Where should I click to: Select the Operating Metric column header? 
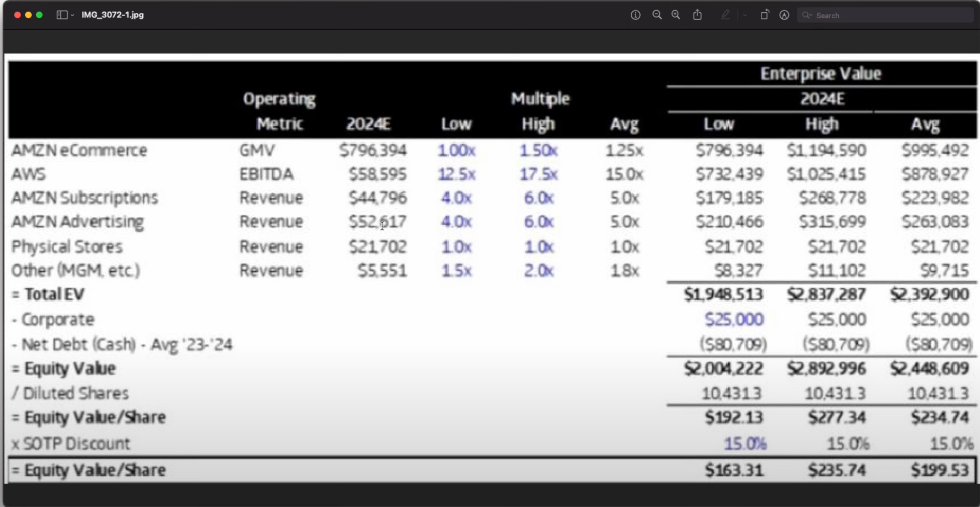pos(279,111)
